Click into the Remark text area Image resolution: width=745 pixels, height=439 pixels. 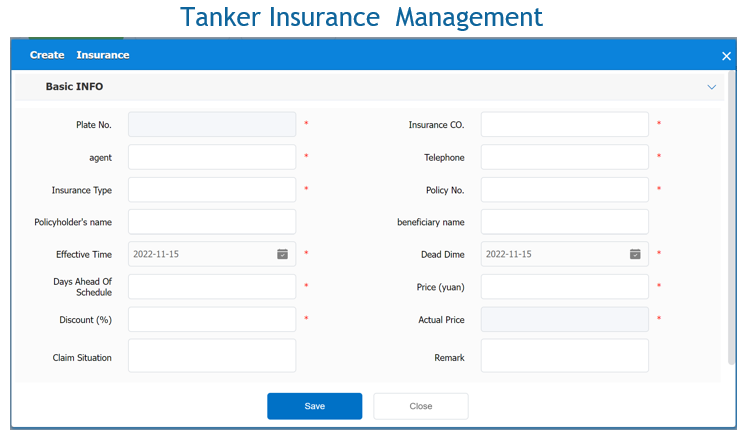click(565, 356)
